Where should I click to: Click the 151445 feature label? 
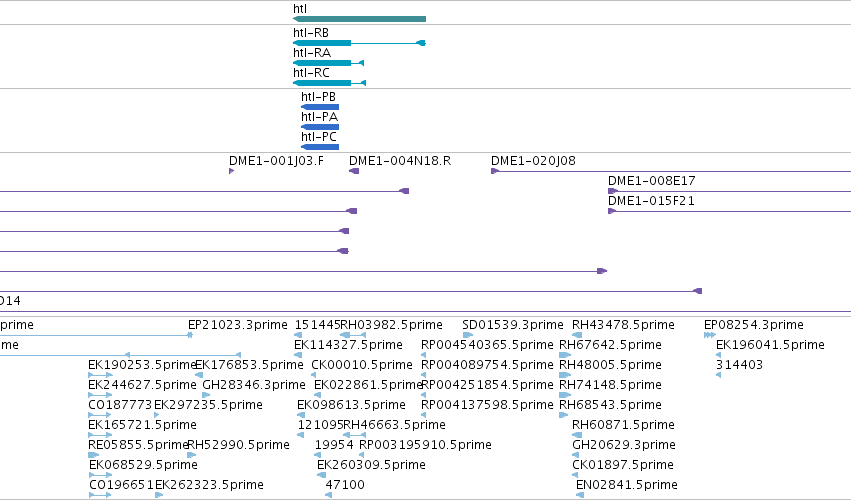(317, 325)
